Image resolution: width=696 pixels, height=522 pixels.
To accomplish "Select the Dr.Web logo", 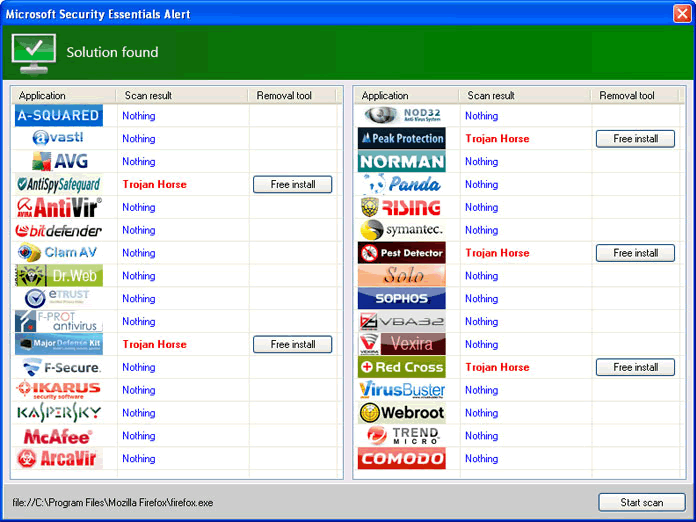I will 59,276.
